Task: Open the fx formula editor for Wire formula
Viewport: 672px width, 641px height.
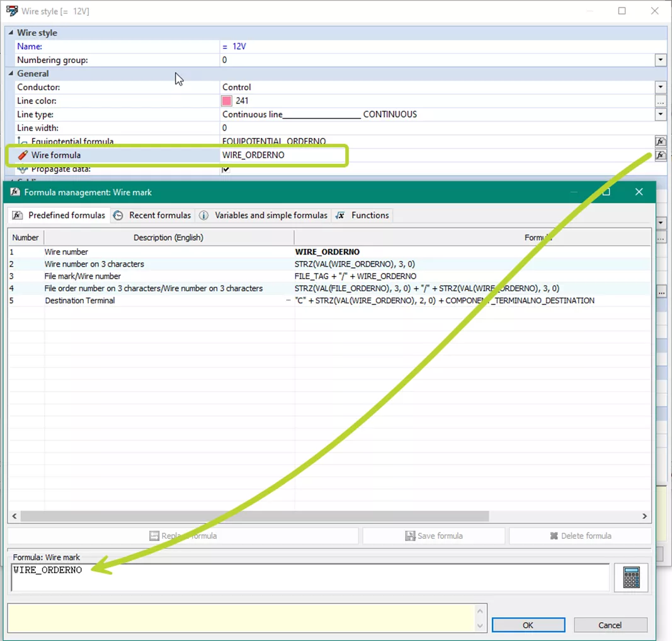Action: [660, 155]
